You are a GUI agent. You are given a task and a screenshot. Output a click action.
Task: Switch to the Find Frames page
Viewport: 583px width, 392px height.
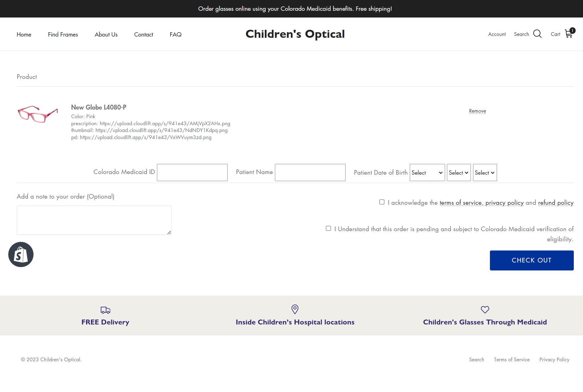[63, 34]
